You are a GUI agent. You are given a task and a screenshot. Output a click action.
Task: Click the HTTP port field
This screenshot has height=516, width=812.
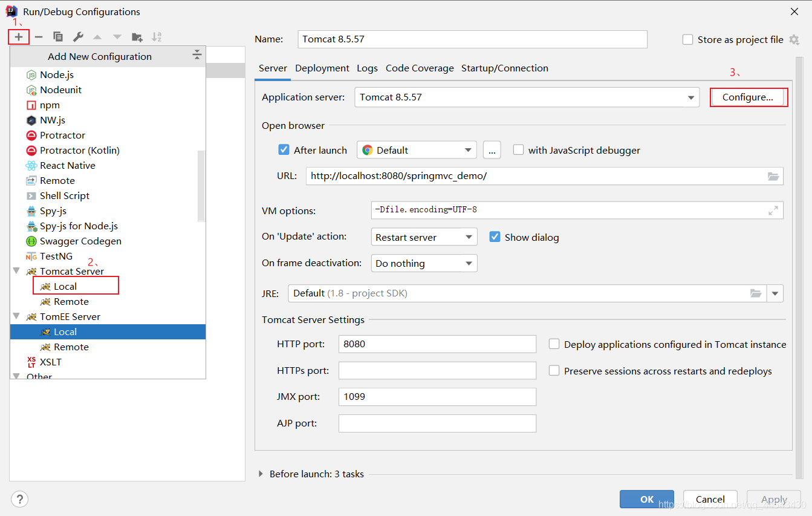438,344
